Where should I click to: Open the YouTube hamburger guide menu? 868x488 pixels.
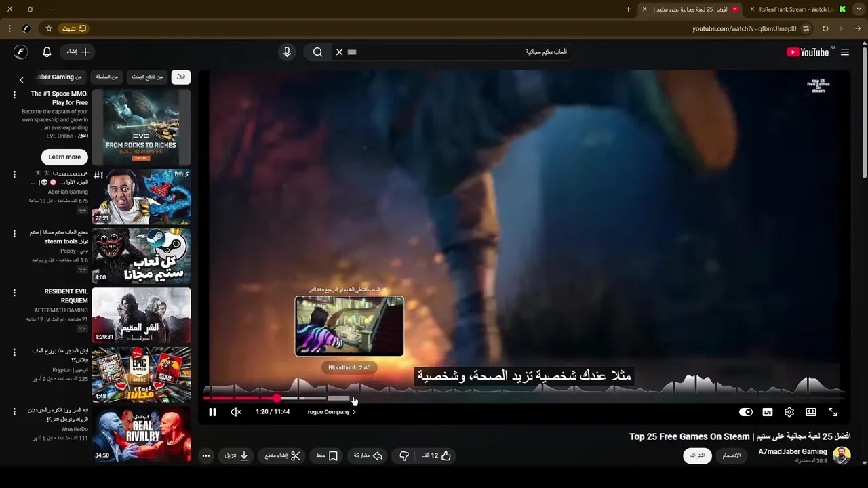(x=845, y=52)
